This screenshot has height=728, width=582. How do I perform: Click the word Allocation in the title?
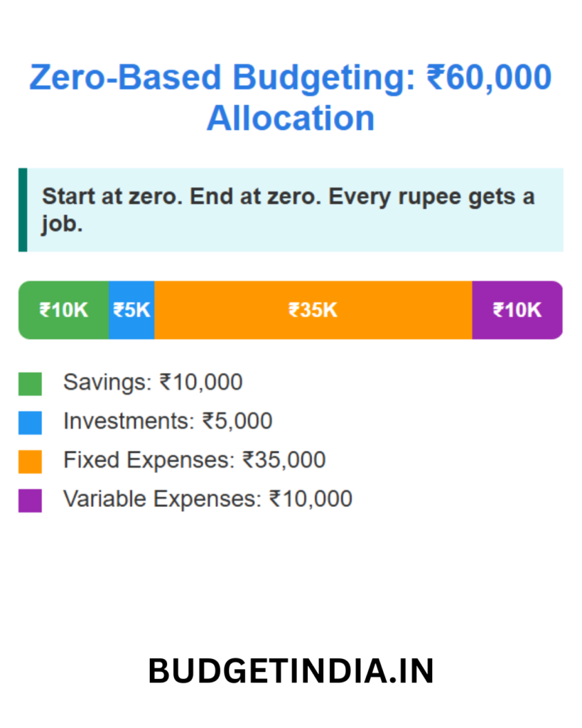coord(291,118)
